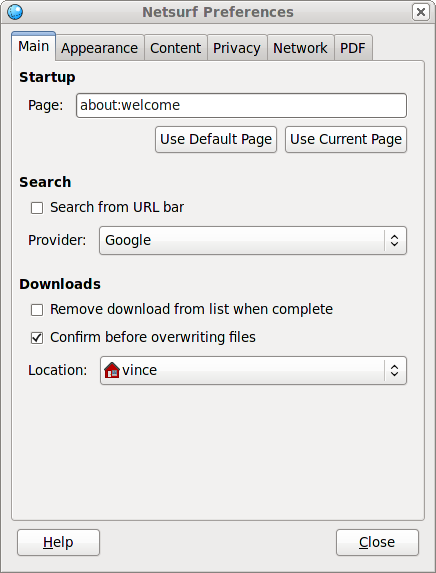Focus the startup Page text field

point(241,106)
